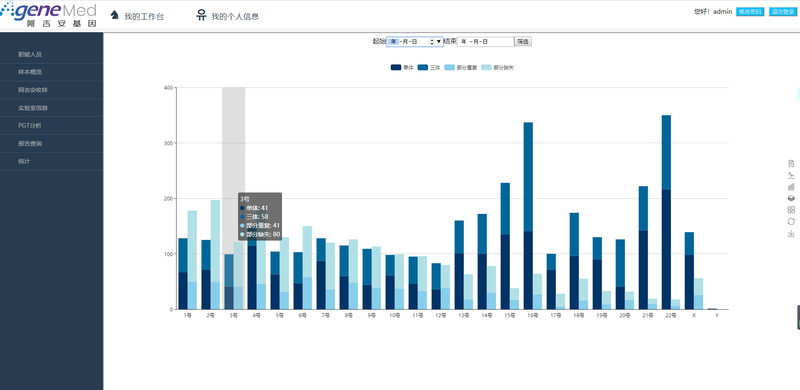Switch chart to bar type icon
The width and height of the screenshot is (800, 390).
click(791, 187)
